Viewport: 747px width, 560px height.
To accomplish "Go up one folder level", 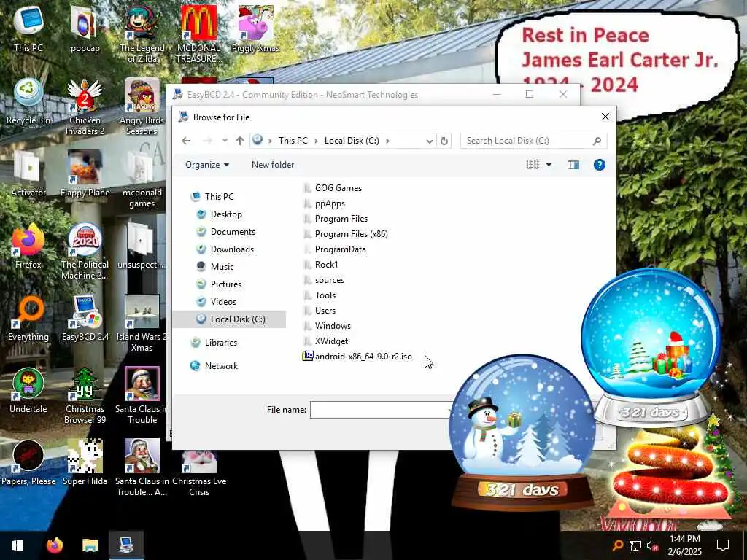I will click(x=239, y=141).
